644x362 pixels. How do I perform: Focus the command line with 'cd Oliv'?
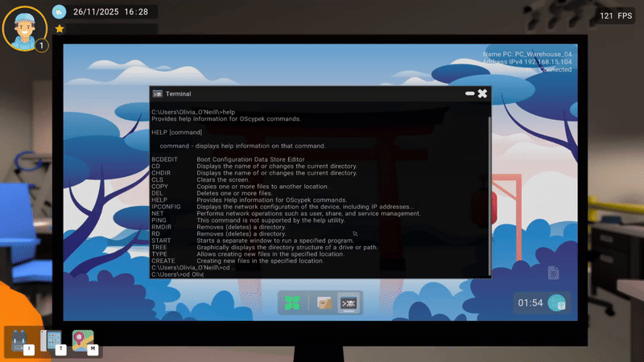(177, 274)
